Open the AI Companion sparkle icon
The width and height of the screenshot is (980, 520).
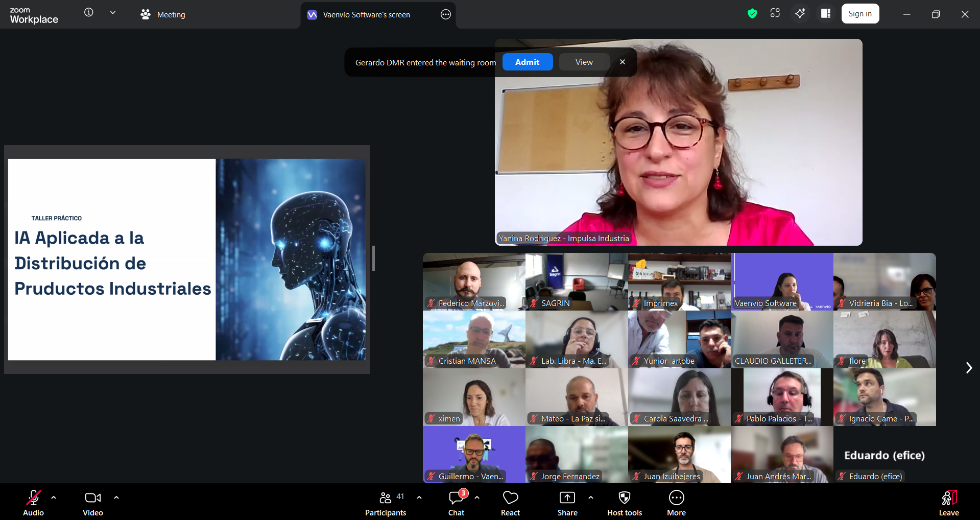coord(800,14)
